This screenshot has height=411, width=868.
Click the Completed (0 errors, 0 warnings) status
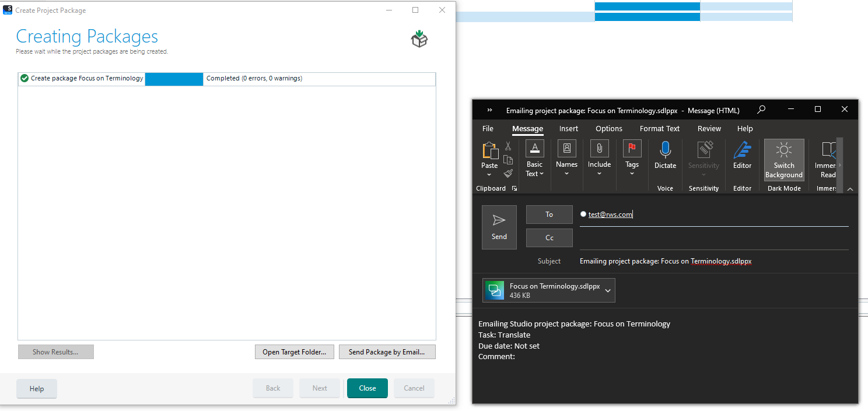[x=254, y=78]
